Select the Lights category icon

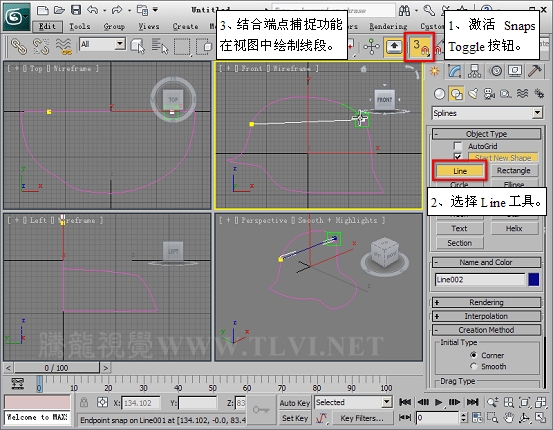(473, 94)
